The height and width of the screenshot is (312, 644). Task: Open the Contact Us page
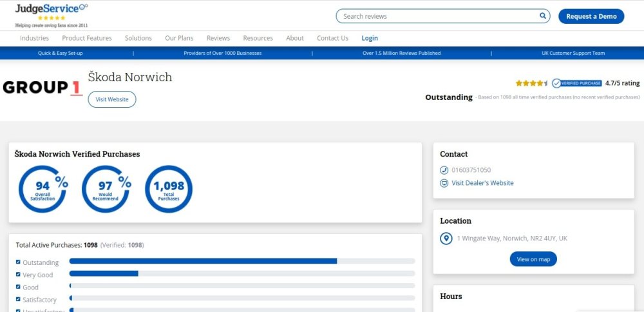click(333, 38)
